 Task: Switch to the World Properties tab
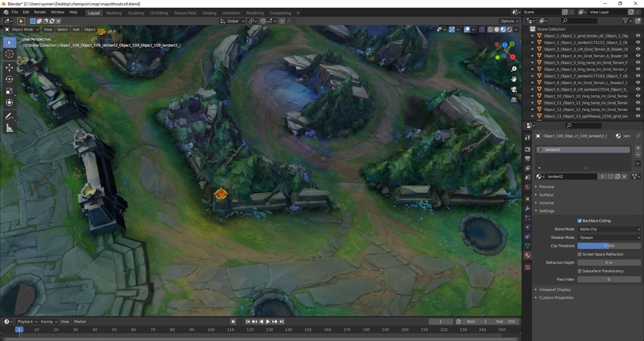coord(528,184)
